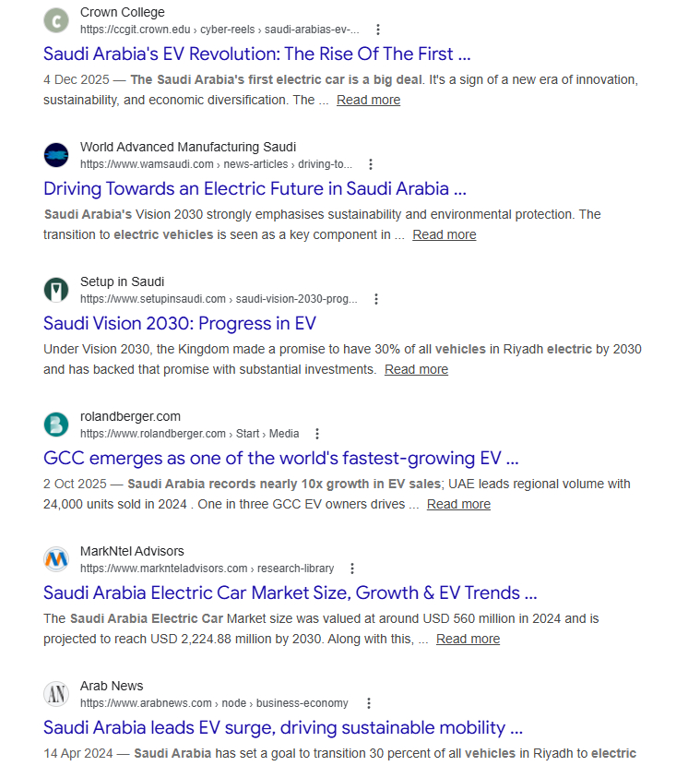
Task: Open "GCC emerges as one of" result title
Action: 281,458
